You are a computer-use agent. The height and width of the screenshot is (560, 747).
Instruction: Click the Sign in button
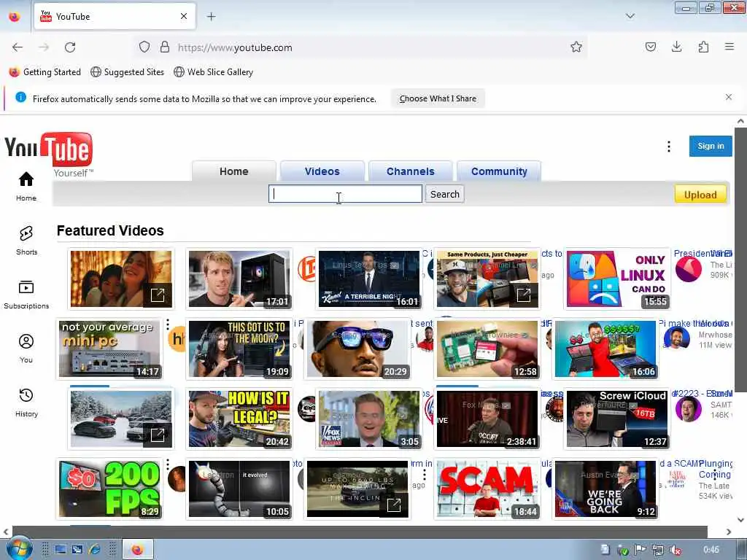[711, 146]
